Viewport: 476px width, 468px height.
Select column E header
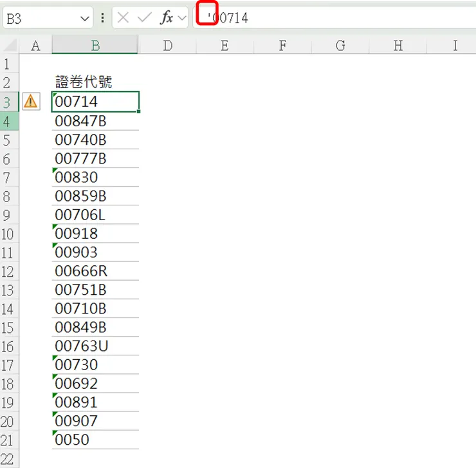(224, 46)
